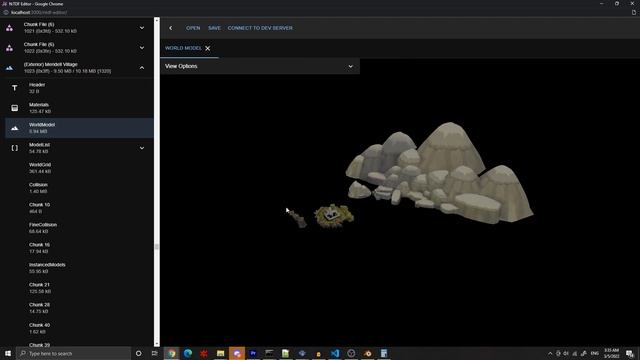Click the SAVE button

(x=214, y=28)
